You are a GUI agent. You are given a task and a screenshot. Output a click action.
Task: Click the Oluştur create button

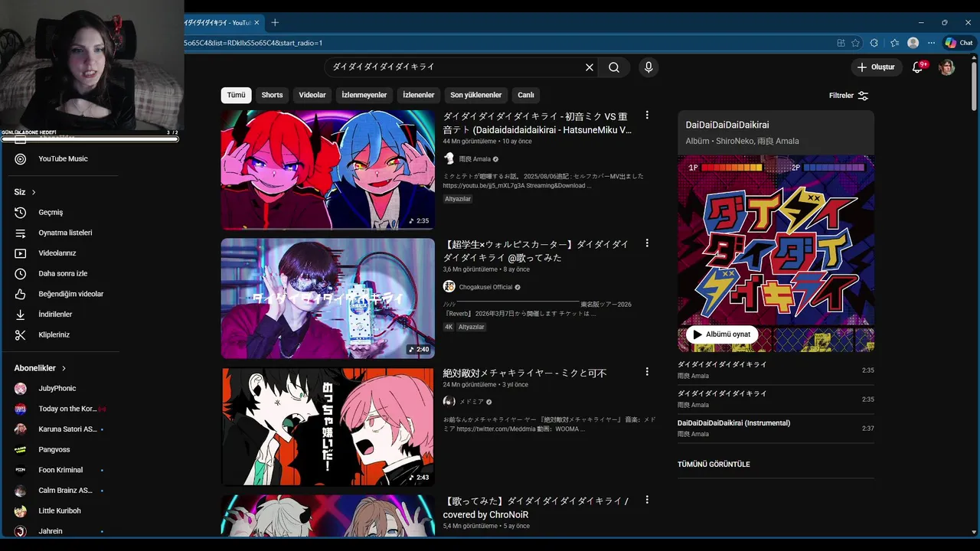876,67
